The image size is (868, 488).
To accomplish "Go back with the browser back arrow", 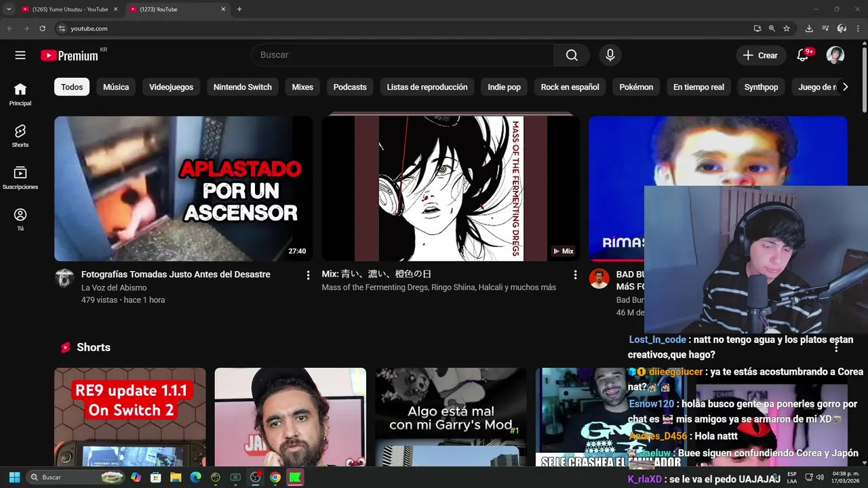I will pos(9,28).
